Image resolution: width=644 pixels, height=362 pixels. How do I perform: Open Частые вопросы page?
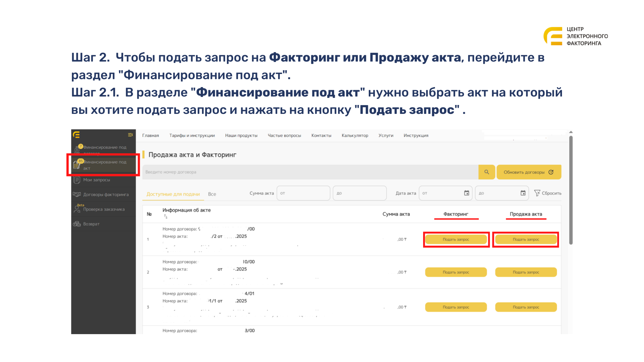[x=284, y=135]
